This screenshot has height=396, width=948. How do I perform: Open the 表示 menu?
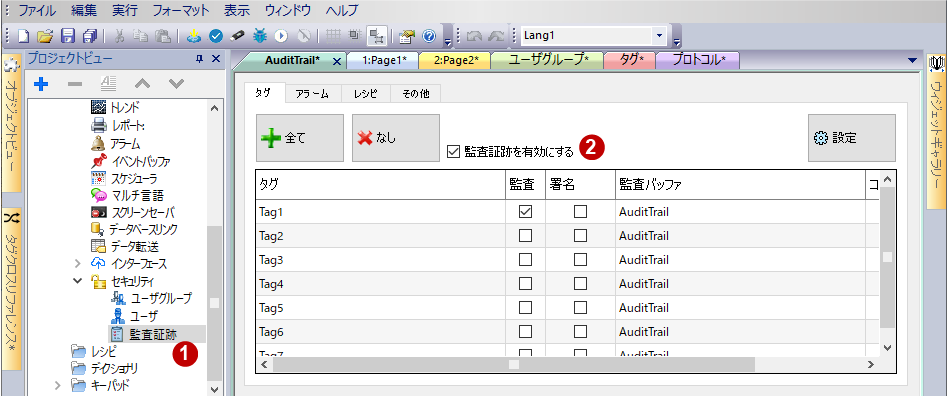tap(238, 10)
